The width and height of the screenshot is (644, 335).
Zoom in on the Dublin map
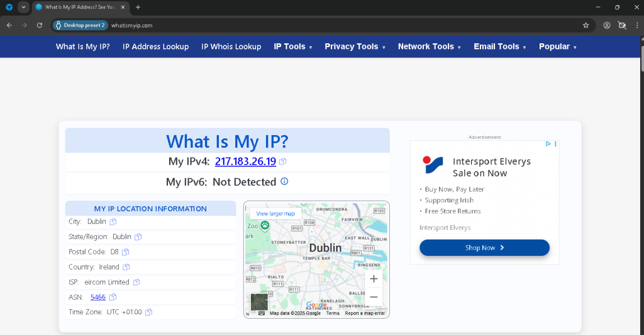coord(374,278)
